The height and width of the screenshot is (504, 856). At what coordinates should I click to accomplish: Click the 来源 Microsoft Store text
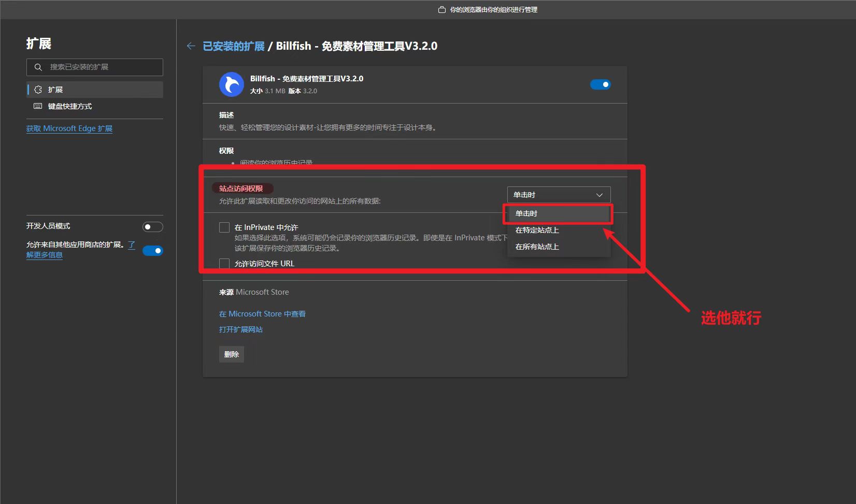pyautogui.click(x=254, y=292)
